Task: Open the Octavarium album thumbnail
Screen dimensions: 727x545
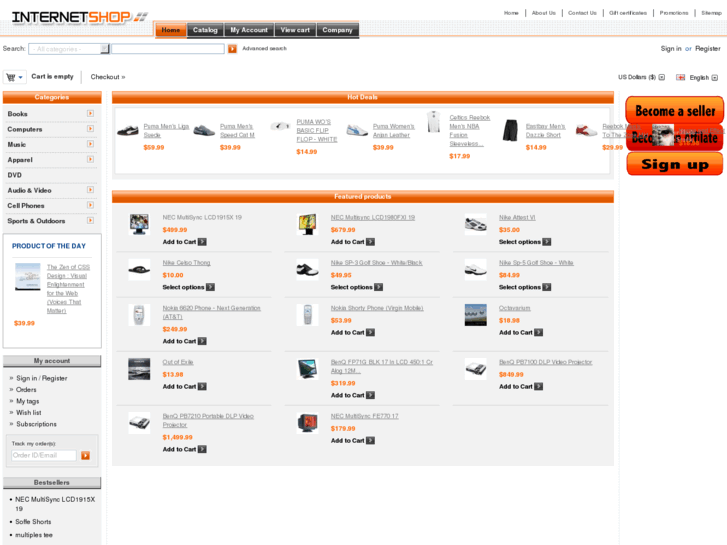Action: pyautogui.click(x=476, y=315)
